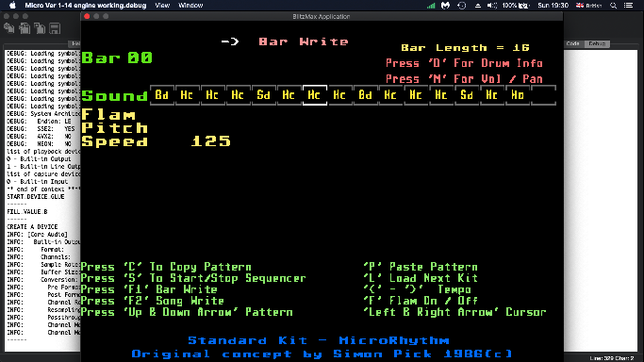Open Spotlight search magnifier icon
Image resolution: width=644 pixels, height=362 pixels.
[613, 6]
